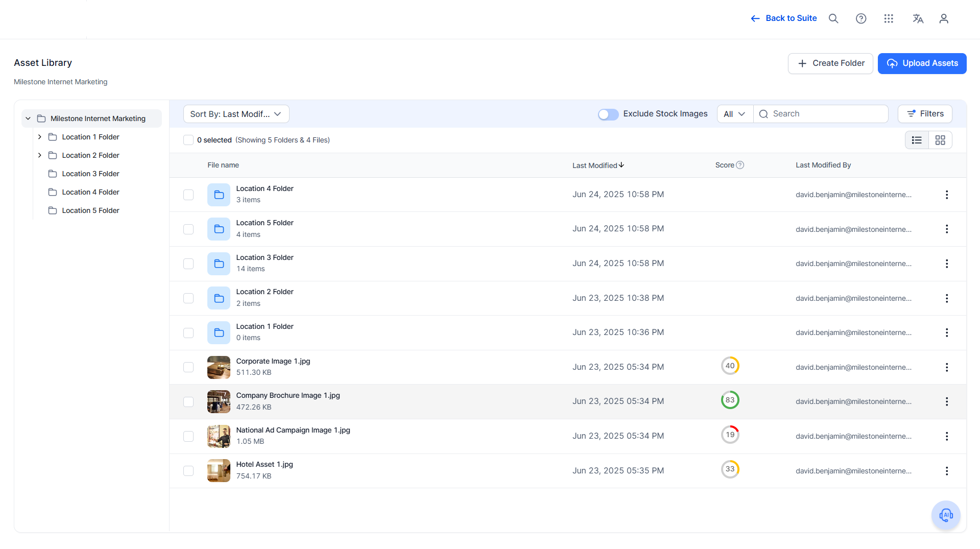Open the search icon in top header
Image resolution: width=980 pixels, height=549 pixels.
point(833,18)
